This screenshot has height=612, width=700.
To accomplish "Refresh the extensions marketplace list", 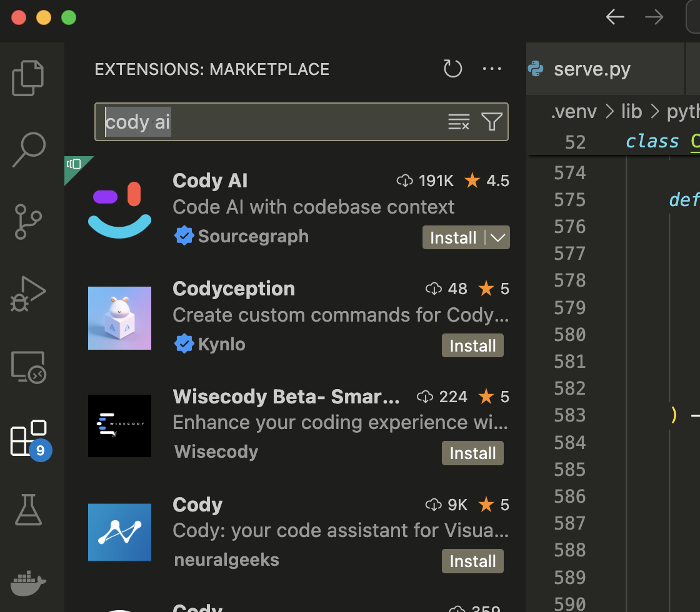I will click(452, 69).
